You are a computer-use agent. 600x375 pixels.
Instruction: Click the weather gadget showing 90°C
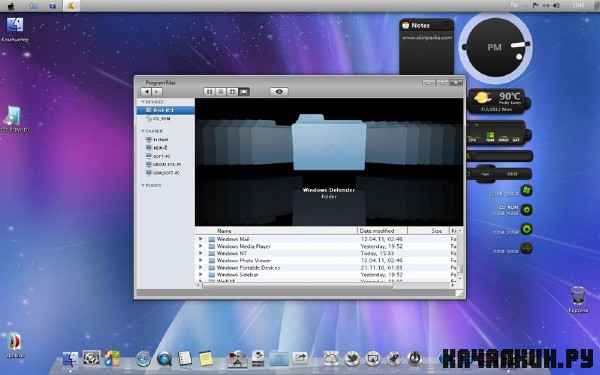(499, 101)
